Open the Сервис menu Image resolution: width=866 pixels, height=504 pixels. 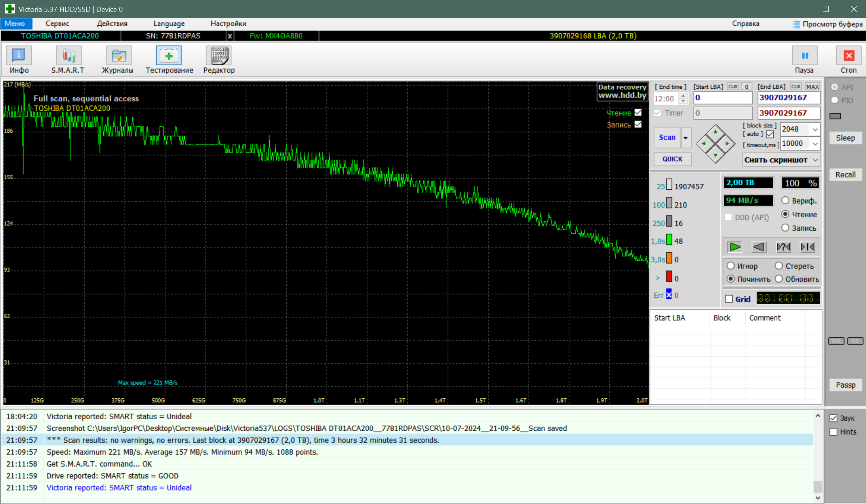pos(57,23)
